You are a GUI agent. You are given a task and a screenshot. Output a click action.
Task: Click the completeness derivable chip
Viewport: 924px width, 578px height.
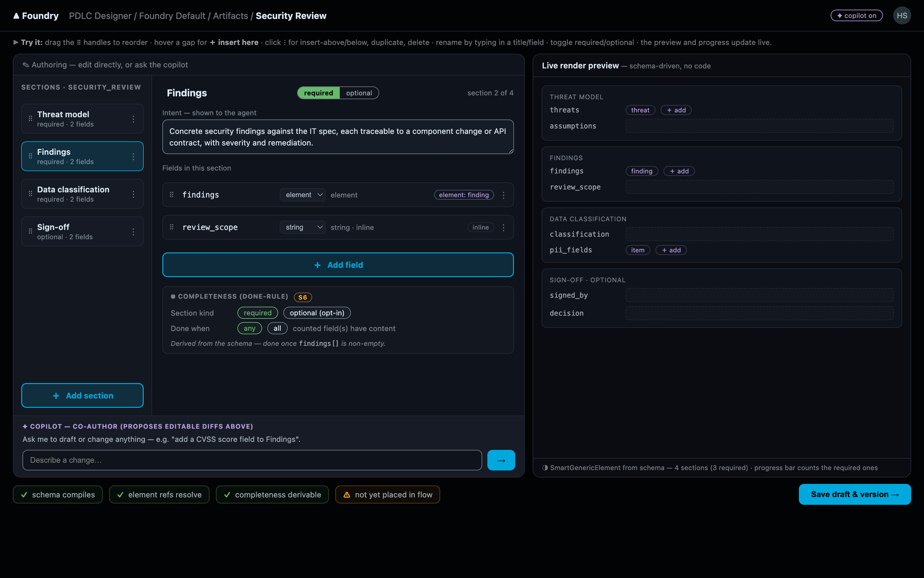tap(272, 495)
